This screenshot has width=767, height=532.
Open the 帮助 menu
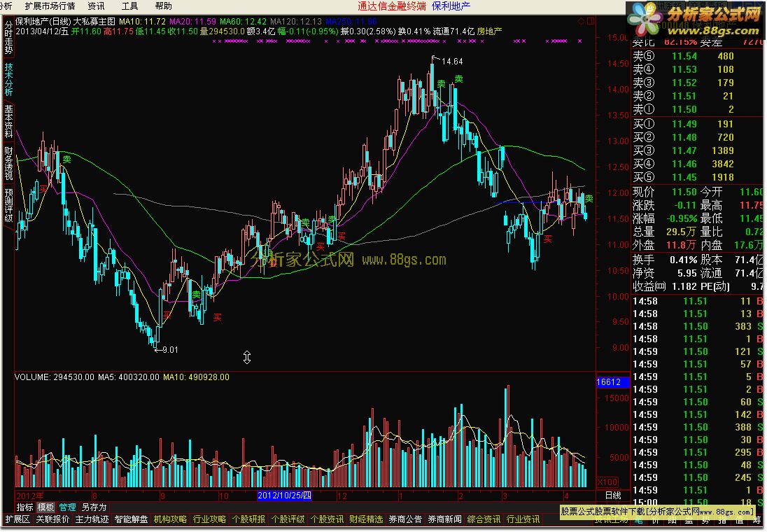click(163, 6)
